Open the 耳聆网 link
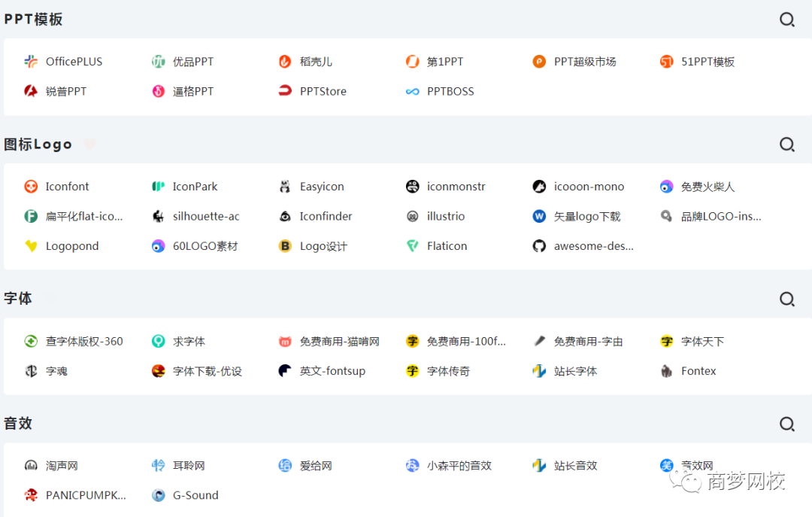Screen dimensions: 812x517 coord(189,466)
